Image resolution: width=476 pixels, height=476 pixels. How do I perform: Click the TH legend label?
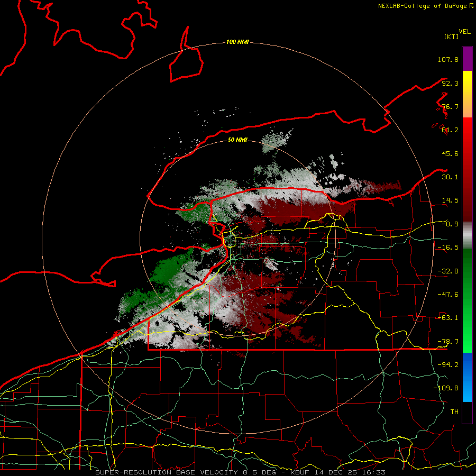[x=454, y=412]
